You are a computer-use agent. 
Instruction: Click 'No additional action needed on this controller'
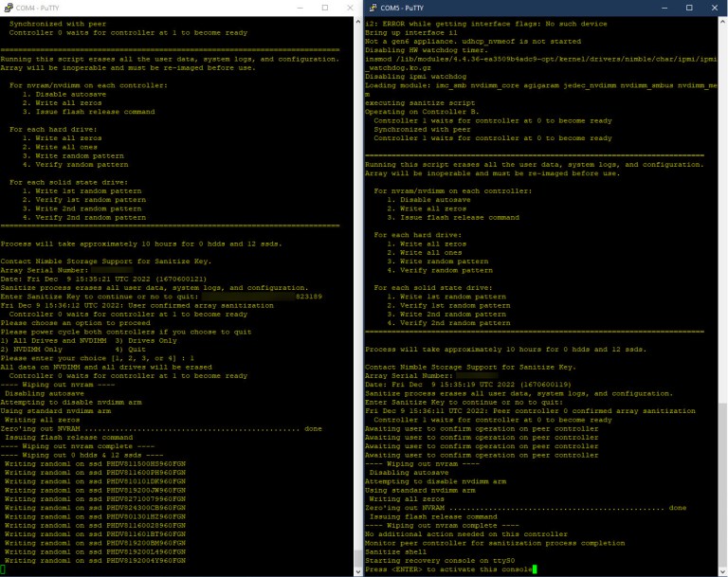click(466, 534)
